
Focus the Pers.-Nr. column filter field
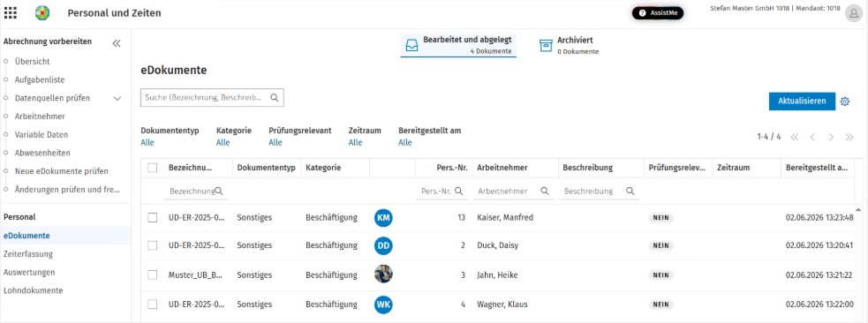pyautogui.click(x=442, y=192)
